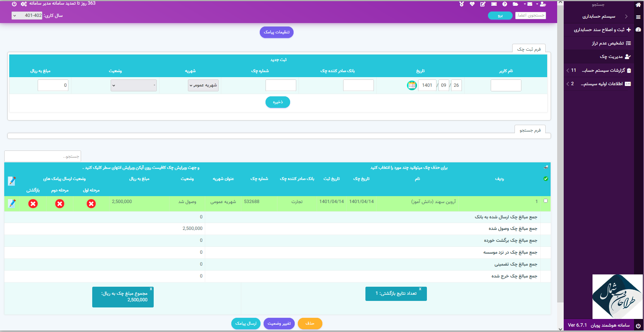Image resolution: width=644 pixels, height=332 pixels.
Task: Click the ticket icon in header
Action: tap(494, 4)
